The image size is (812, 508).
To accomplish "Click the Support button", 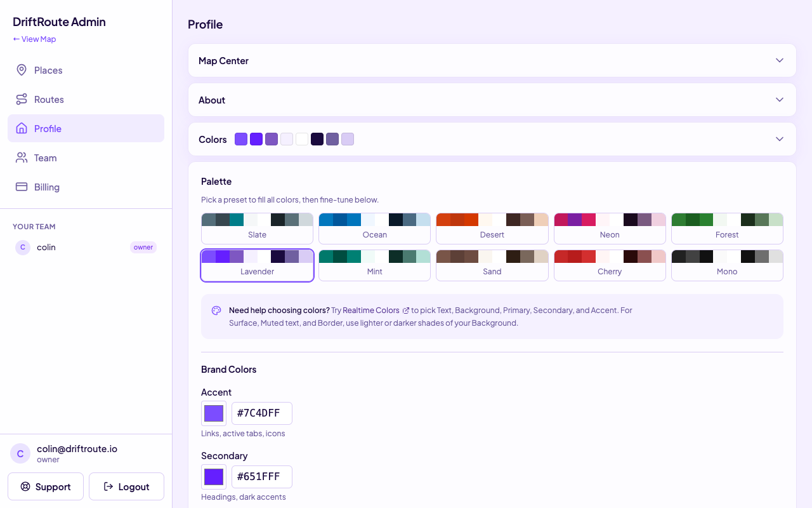I will click(x=46, y=486).
